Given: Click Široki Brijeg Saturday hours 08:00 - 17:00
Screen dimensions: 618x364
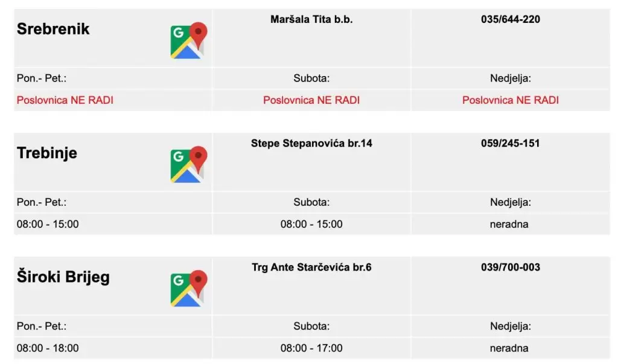Looking at the screenshot, I should (311, 348).
